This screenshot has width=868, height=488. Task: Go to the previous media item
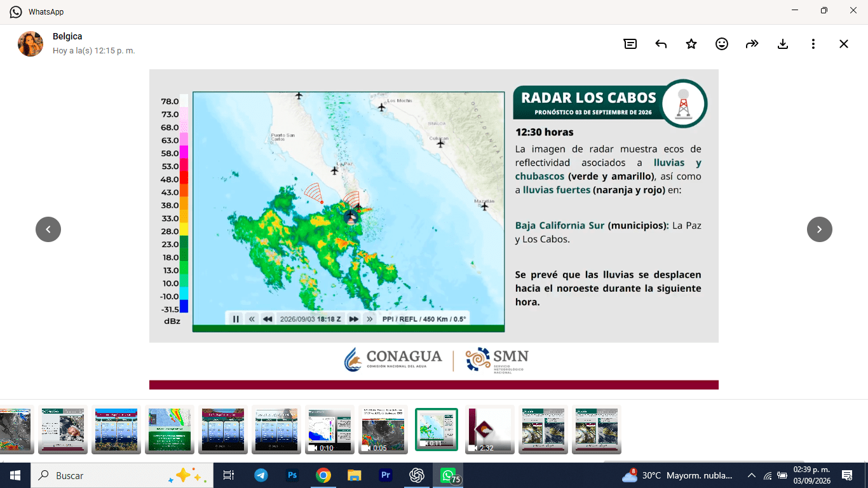tap(48, 229)
